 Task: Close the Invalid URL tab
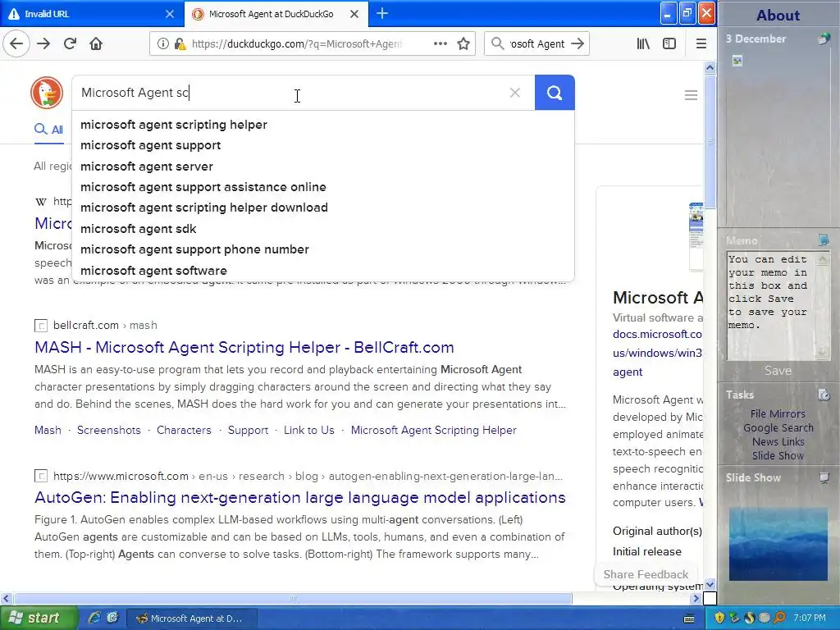169,14
